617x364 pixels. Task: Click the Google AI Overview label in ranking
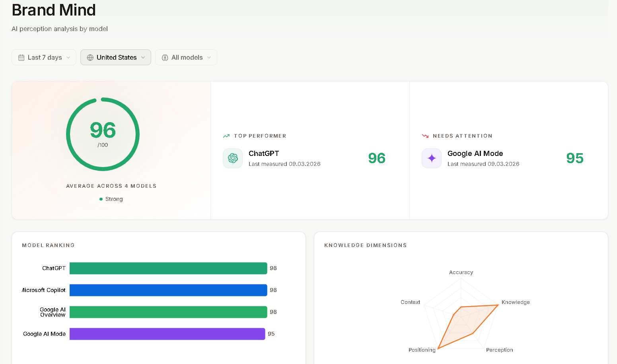point(53,312)
